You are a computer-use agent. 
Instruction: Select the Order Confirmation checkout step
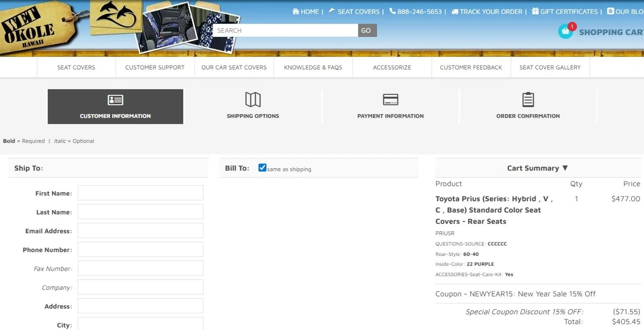tap(528, 107)
